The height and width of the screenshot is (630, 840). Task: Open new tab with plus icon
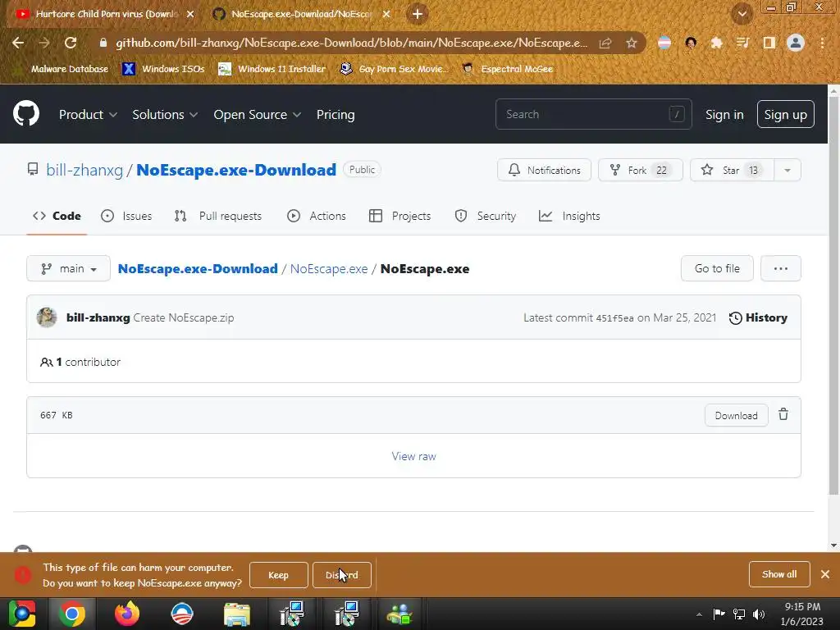coord(418,14)
